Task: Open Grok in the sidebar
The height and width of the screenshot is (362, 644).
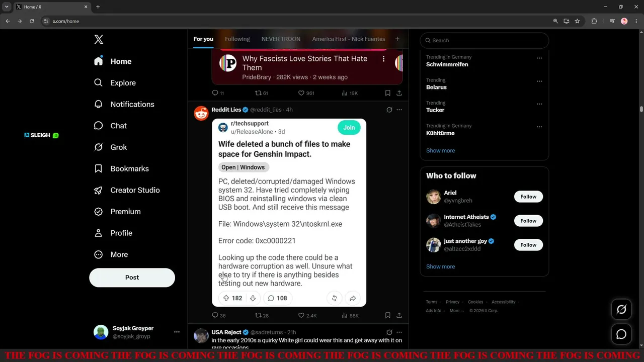Action: 111,147
